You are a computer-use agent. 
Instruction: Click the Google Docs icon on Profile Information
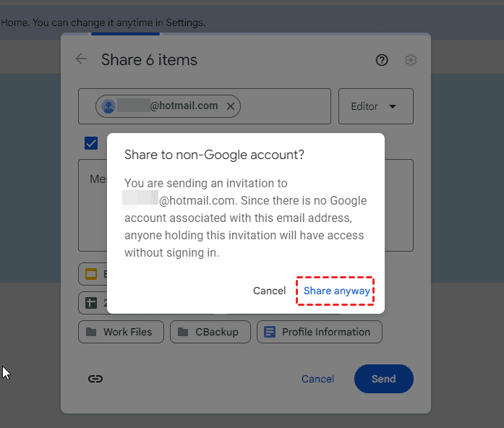pyautogui.click(x=270, y=332)
